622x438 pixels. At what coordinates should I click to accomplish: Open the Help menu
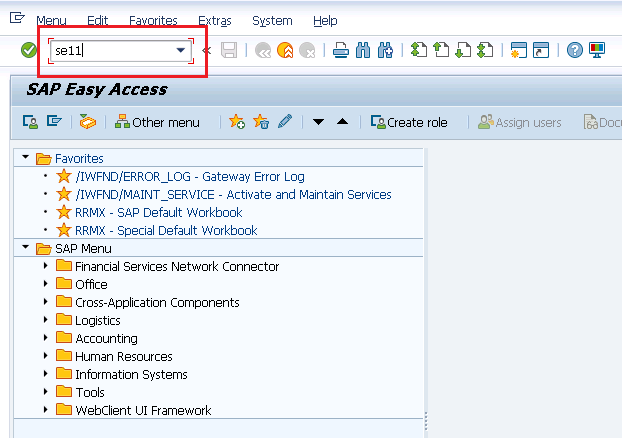(325, 21)
